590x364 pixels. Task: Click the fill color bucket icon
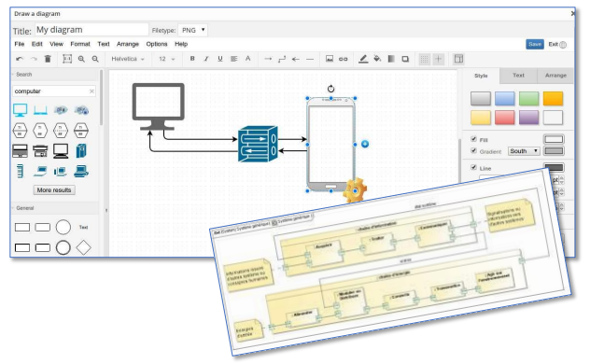pyautogui.click(x=377, y=59)
